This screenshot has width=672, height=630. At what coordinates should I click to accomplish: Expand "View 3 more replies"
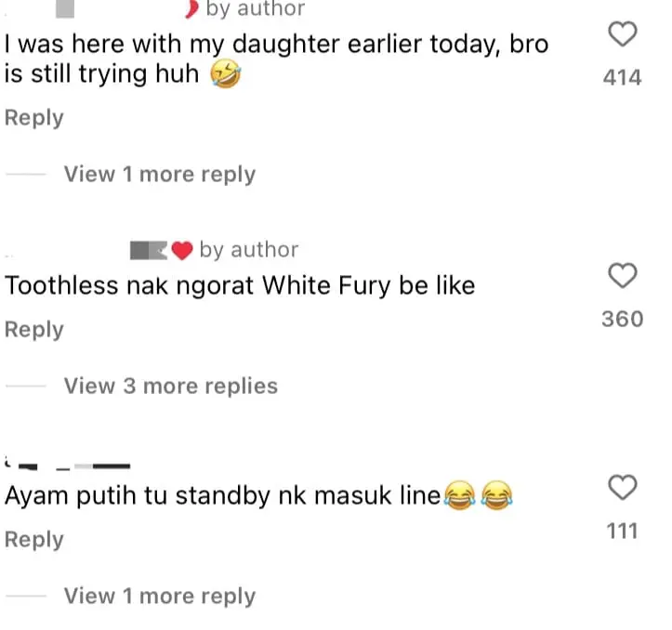click(171, 386)
